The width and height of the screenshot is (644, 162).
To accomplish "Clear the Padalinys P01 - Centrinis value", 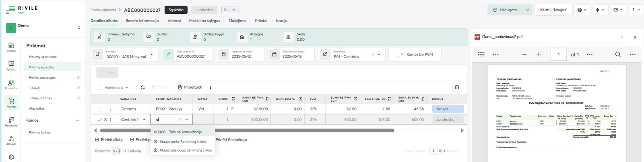I will [x=373, y=54].
